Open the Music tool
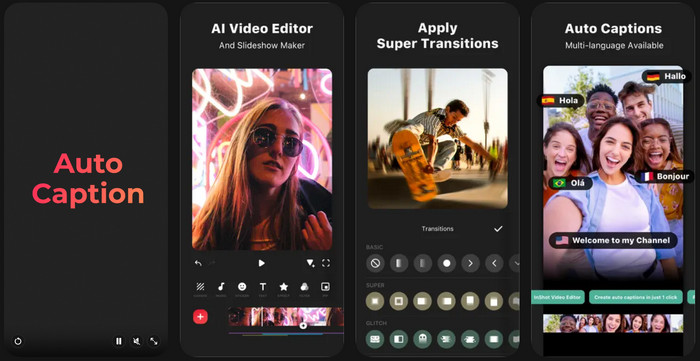This screenshot has height=361, width=700. (221, 289)
